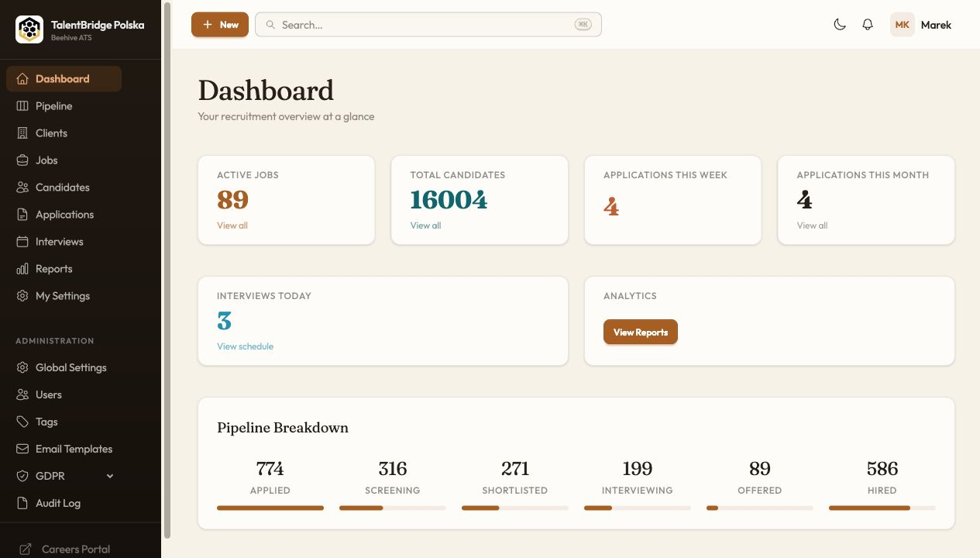The width and height of the screenshot is (980, 558).
Task: Click the Interviewing progress bar
Action: [x=638, y=508]
